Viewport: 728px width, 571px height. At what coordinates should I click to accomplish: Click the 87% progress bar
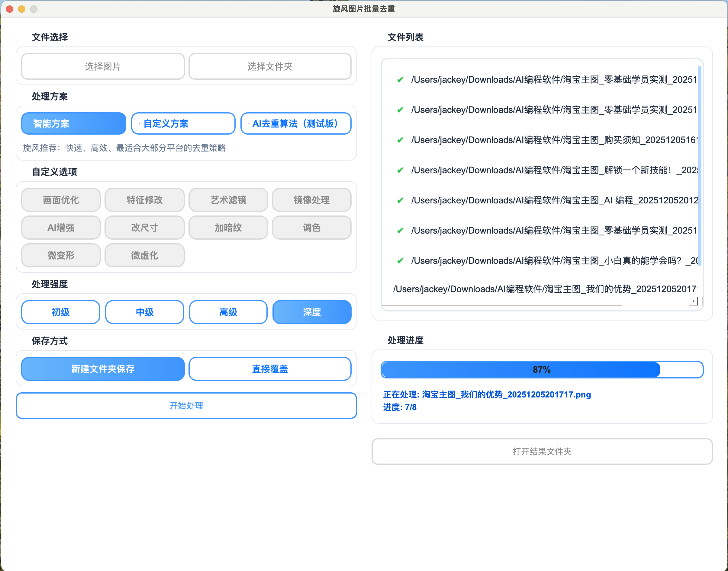click(542, 370)
